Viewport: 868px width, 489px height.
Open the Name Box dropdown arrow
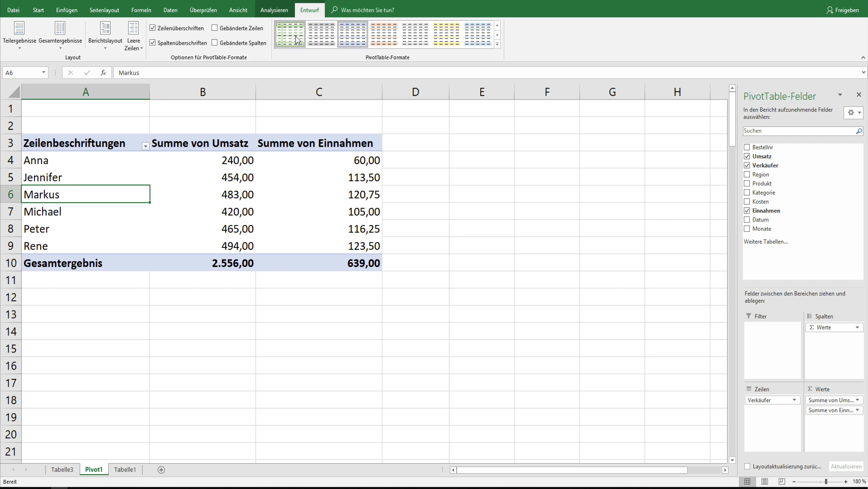pos(43,73)
